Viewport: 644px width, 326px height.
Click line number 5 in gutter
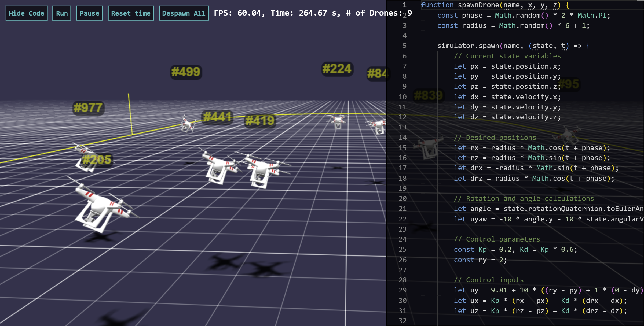[404, 46]
